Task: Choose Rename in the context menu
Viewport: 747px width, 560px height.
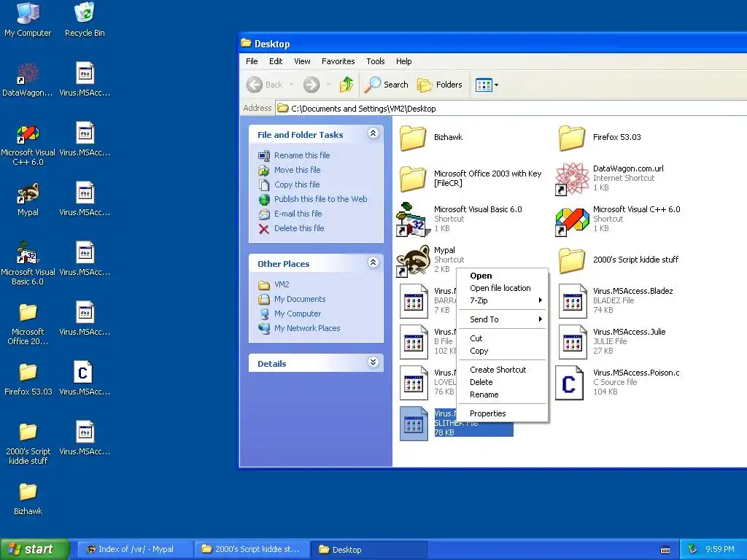Action: click(503, 394)
